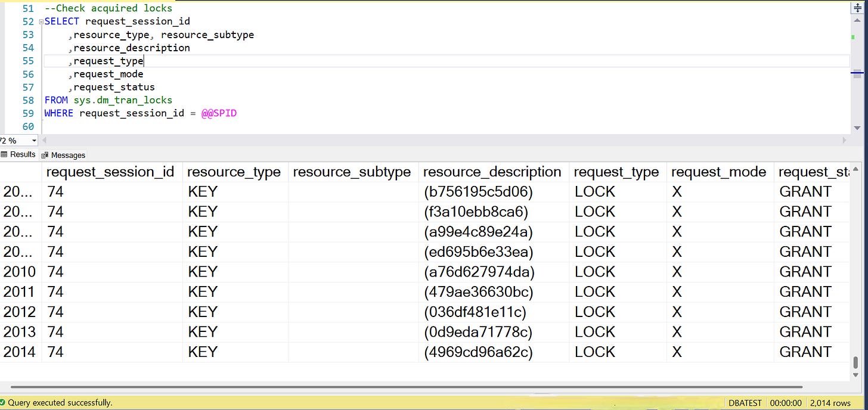Click the editor horizontal scrollbar right arrow
Image resolution: width=868 pixels, height=410 pixels.
pyautogui.click(x=845, y=141)
